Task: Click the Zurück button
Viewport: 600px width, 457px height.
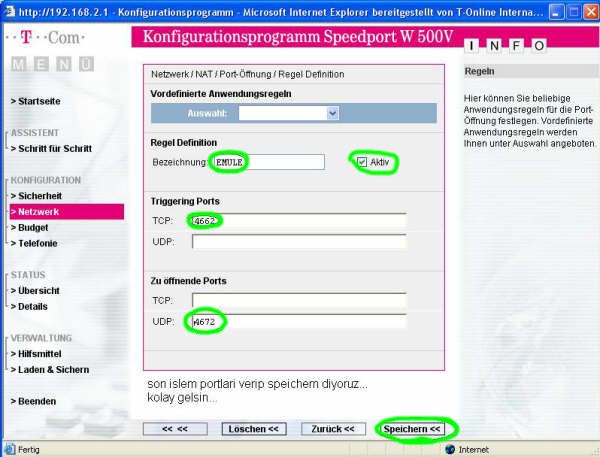Action: pyautogui.click(x=333, y=429)
